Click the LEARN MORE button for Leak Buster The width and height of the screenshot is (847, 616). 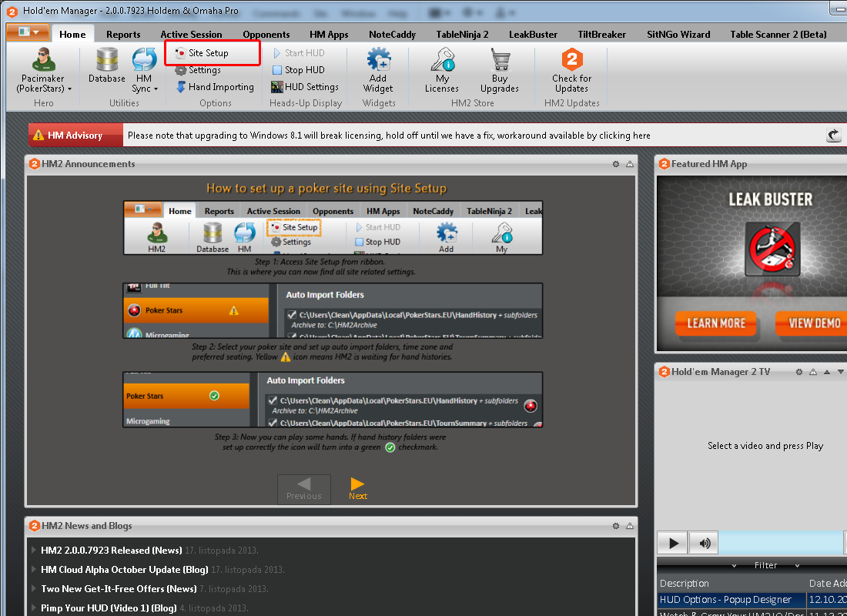[715, 323]
